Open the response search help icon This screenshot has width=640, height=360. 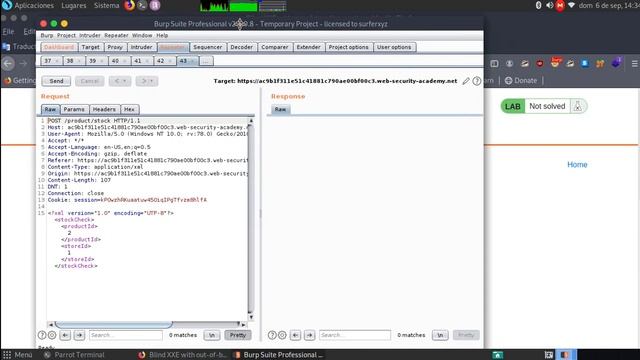(x=272, y=335)
